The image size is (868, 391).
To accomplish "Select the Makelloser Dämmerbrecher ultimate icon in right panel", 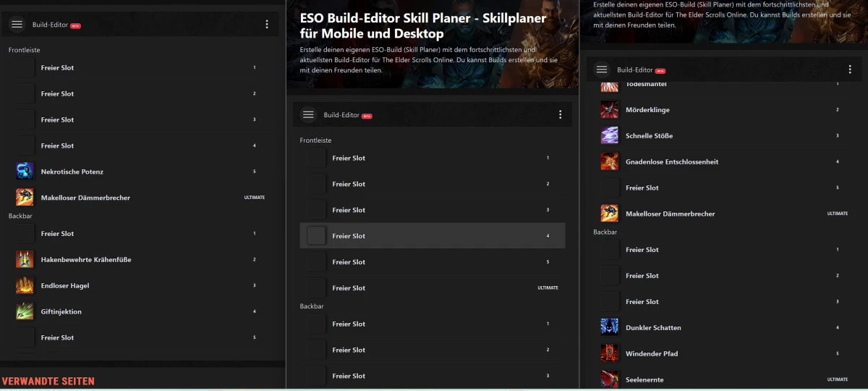I will (609, 214).
